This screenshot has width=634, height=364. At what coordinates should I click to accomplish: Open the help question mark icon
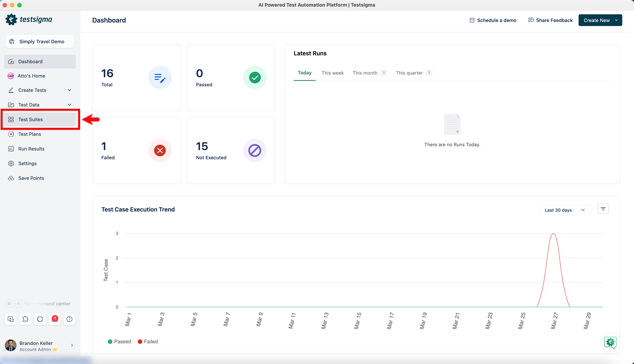click(69, 319)
